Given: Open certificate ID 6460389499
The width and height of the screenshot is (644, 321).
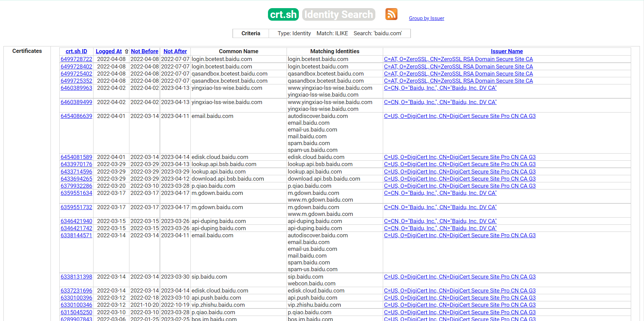Looking at the screenshot, I should pyautogui.click(x=76, y=102).
